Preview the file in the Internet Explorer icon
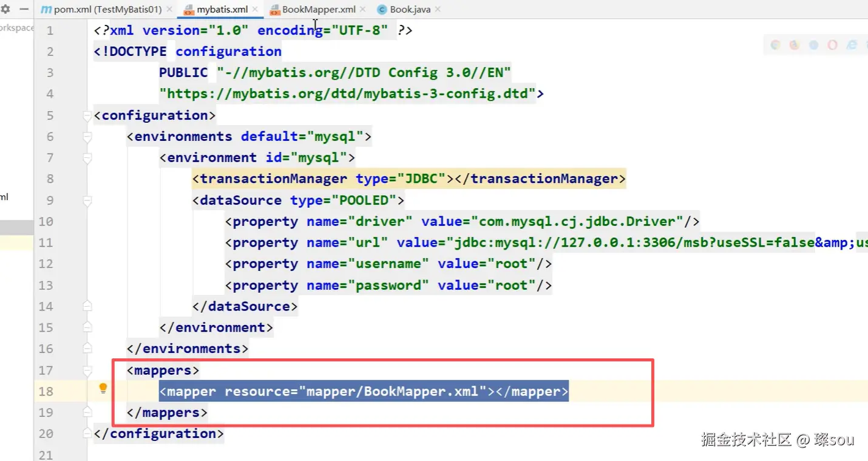The width and height of the screenshot is (868, 461). pos(852,45)
